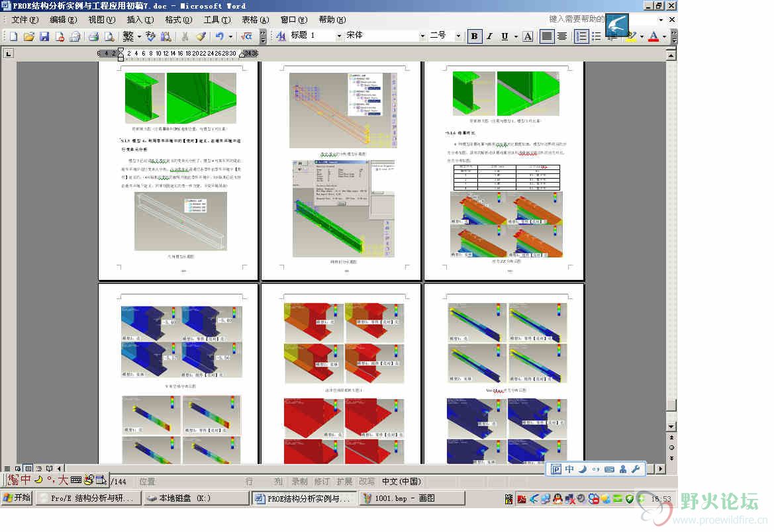Screen dimensions: 774x532
Task: Open the highlight color dropdown arrow
Action: (x=641, y=36)
